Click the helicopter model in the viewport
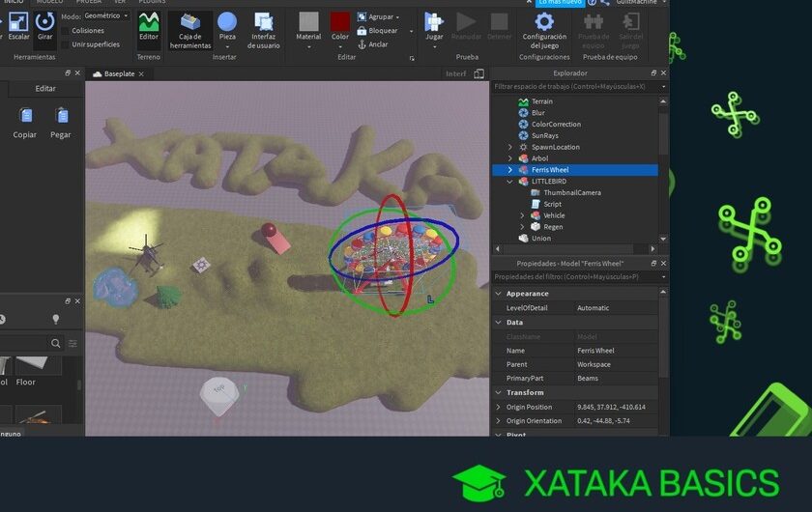 click(148, 254)
